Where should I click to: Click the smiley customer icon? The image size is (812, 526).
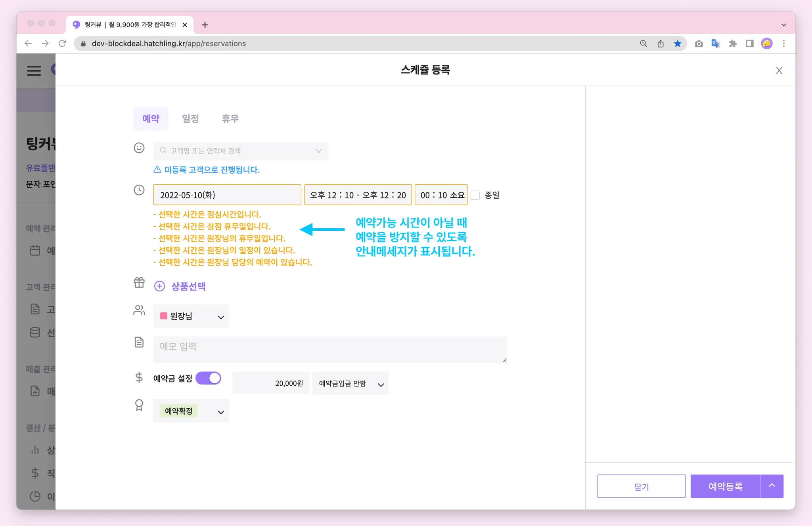pos(139,148)
